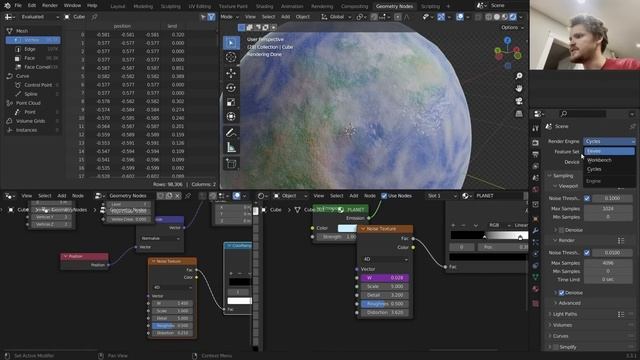Expand the Light Paths panel

pos(564,314)
